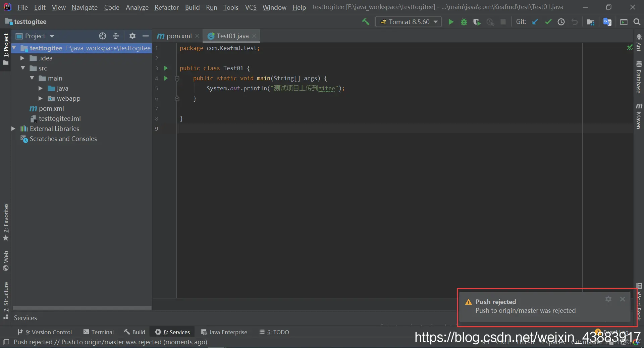Open Search Everywhere magnifier icon
The height and width of the screenshot is (348, 644).
point(637,22)
